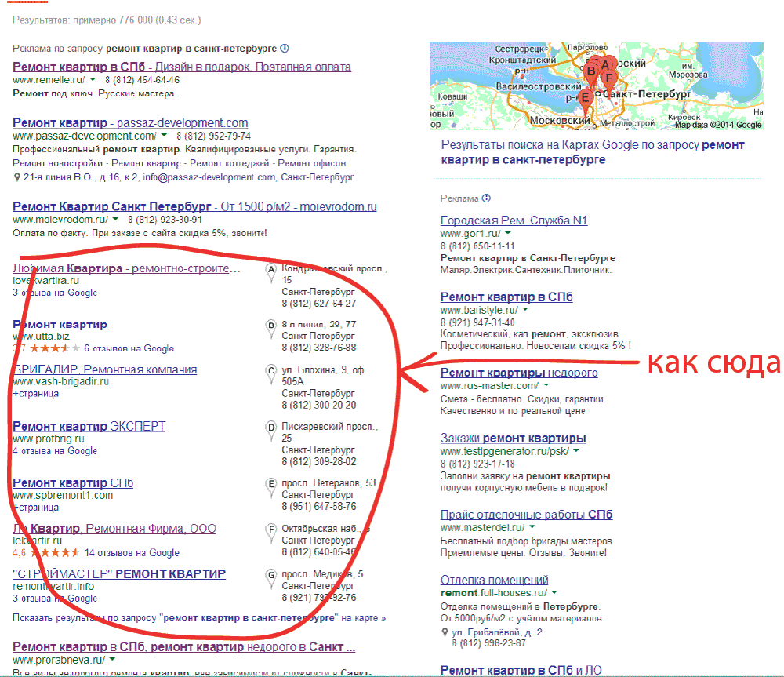Click 'Результатов: примерно 776 000' stats text
This screenshot has width=784, height=677.
pyautogui.click(x=107, y=20)
